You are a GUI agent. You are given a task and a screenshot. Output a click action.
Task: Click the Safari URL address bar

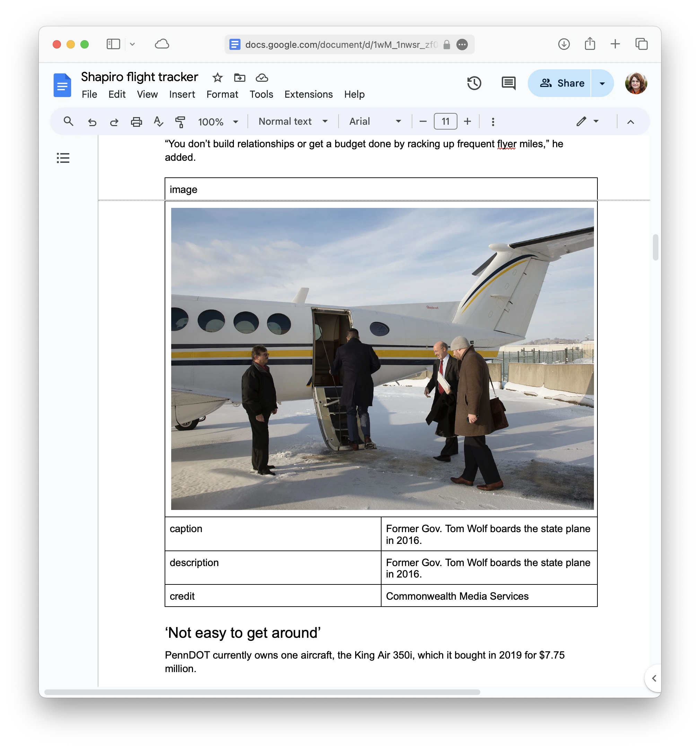[349, 44]
